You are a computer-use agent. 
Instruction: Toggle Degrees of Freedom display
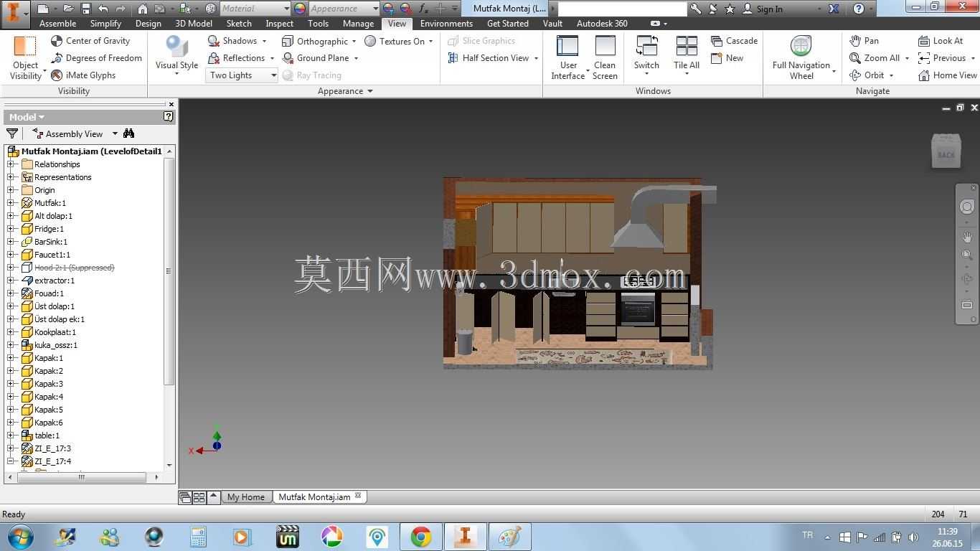[96, 58]
